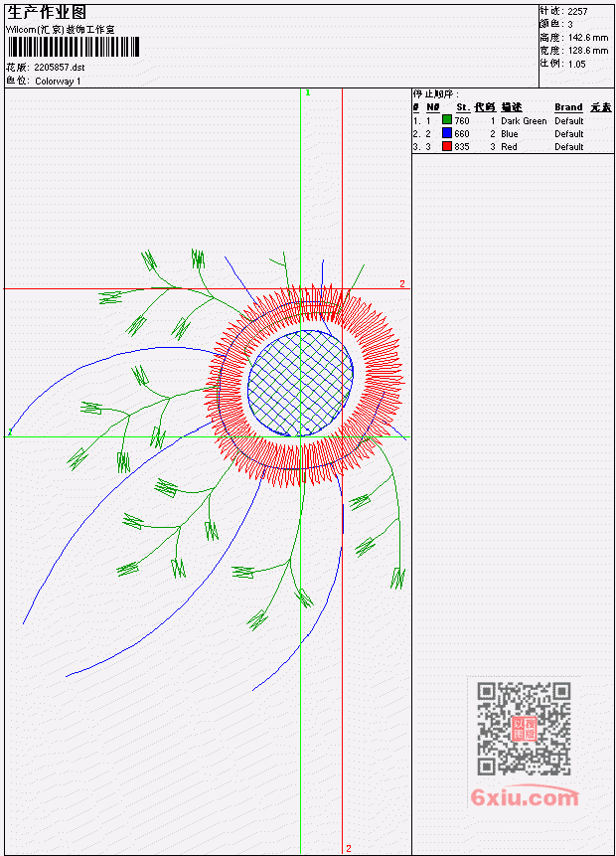Click the blue crosshatched circle in the design
This screenshot has height=856, width=616.
300,383
